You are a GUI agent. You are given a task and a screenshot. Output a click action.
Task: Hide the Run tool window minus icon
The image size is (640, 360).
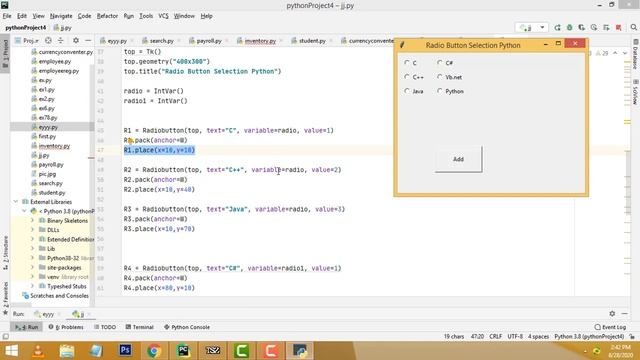click(x=625, y=313)
